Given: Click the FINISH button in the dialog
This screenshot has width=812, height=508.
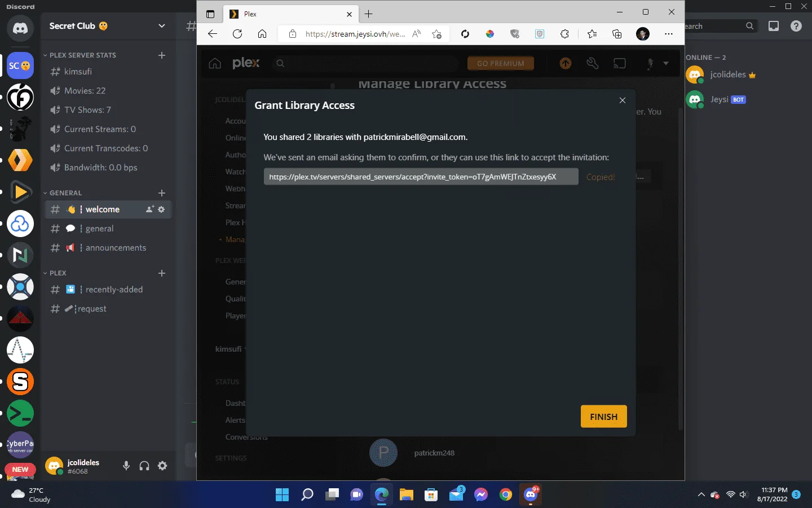Looking at the screenshot, I should 603,417.
